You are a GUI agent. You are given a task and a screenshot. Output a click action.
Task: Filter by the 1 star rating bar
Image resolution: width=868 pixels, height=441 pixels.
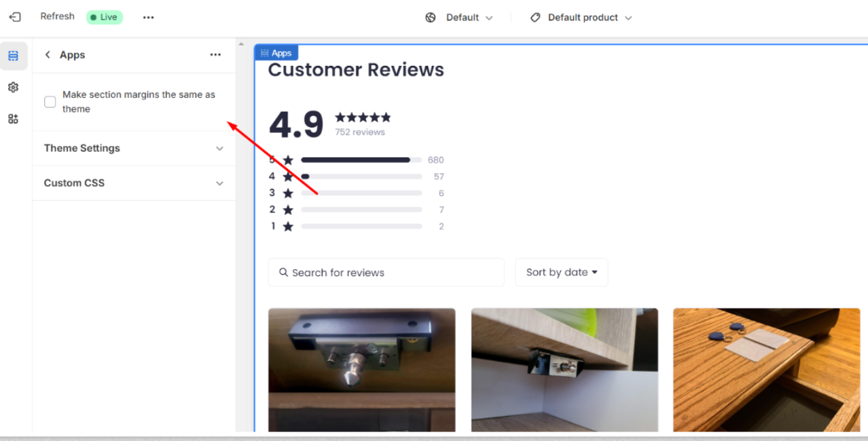click(361, 227)
